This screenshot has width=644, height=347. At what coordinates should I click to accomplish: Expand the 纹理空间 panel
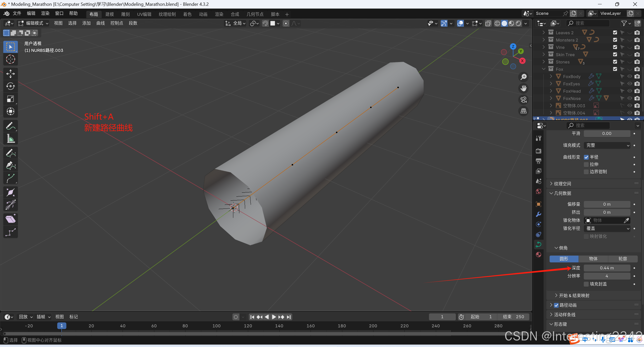[562, 184]
